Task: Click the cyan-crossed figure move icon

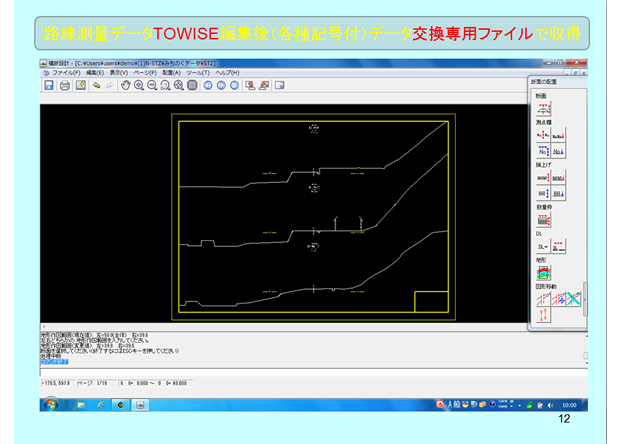Action: click(573, 299)
